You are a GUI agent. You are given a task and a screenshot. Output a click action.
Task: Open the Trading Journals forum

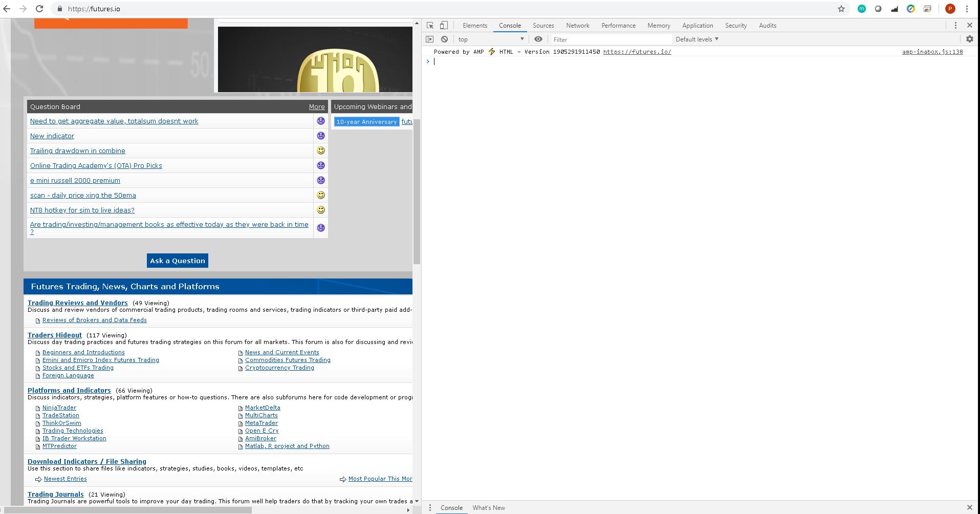(56, 495)
